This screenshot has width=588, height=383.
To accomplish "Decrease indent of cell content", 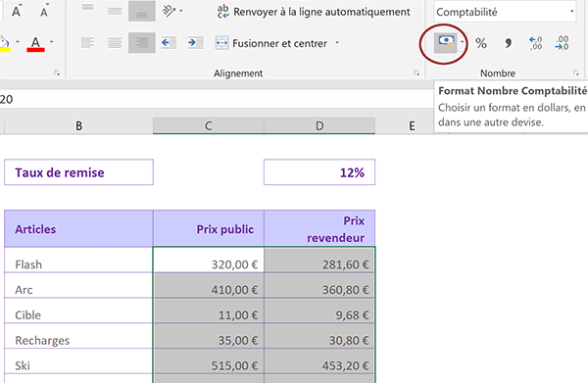I will click(x=169, y=43).
